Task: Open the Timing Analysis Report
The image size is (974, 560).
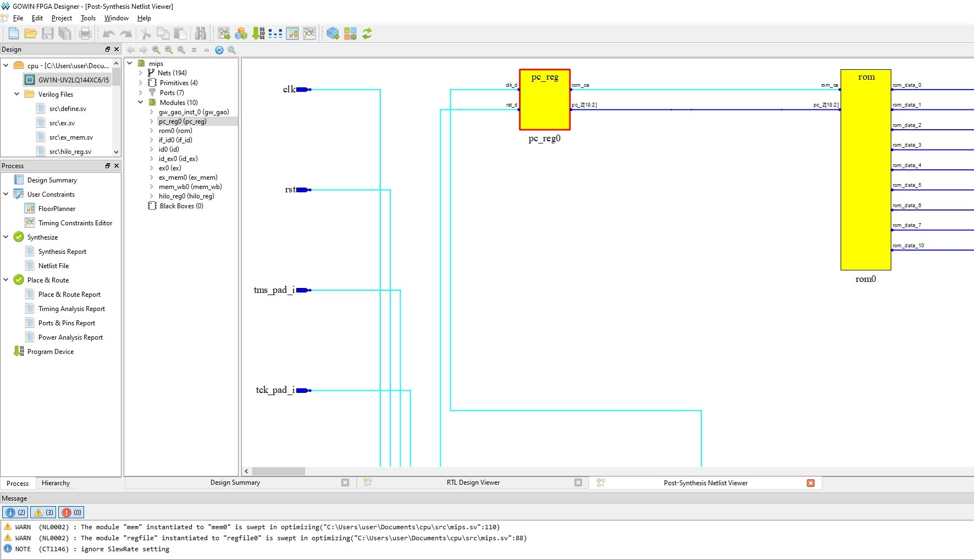Action: [71, 309]
